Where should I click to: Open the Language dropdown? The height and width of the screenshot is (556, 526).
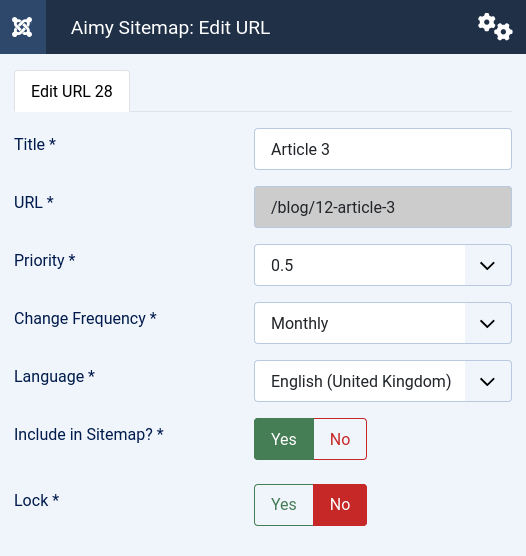(x=383, y=381)
